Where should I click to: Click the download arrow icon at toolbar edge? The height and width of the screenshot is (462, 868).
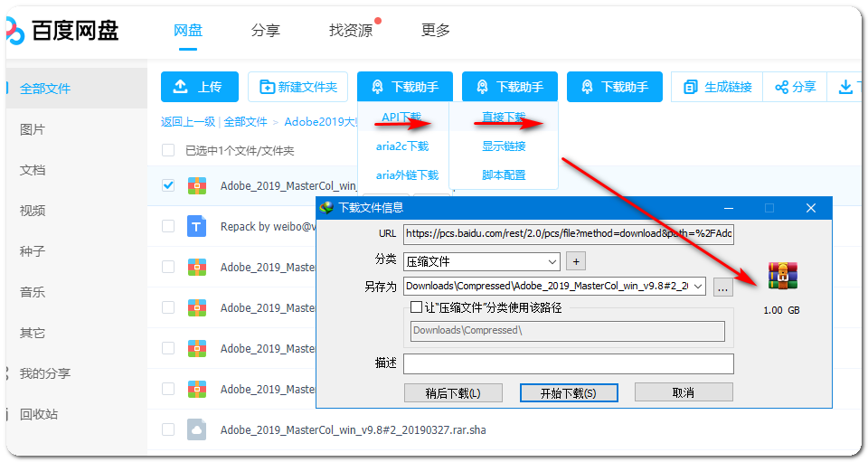click(x=846, y=87)
